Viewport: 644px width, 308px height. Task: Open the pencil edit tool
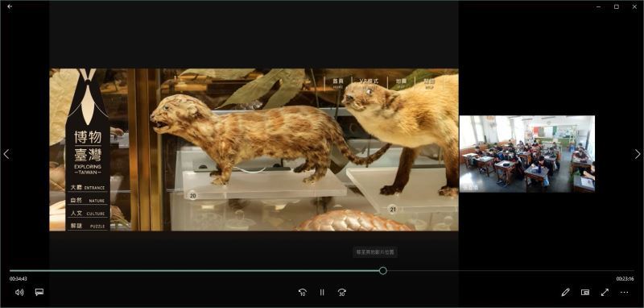click(566, 293)
